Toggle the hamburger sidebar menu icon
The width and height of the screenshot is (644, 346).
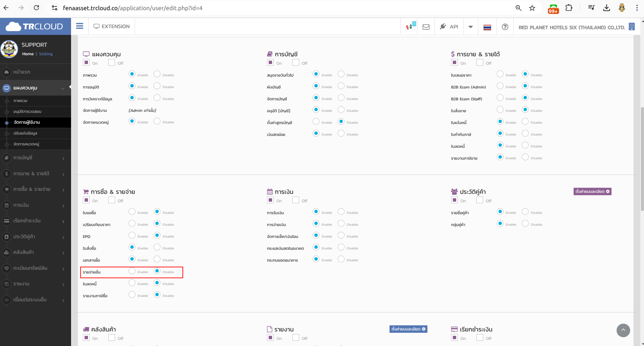80,26
